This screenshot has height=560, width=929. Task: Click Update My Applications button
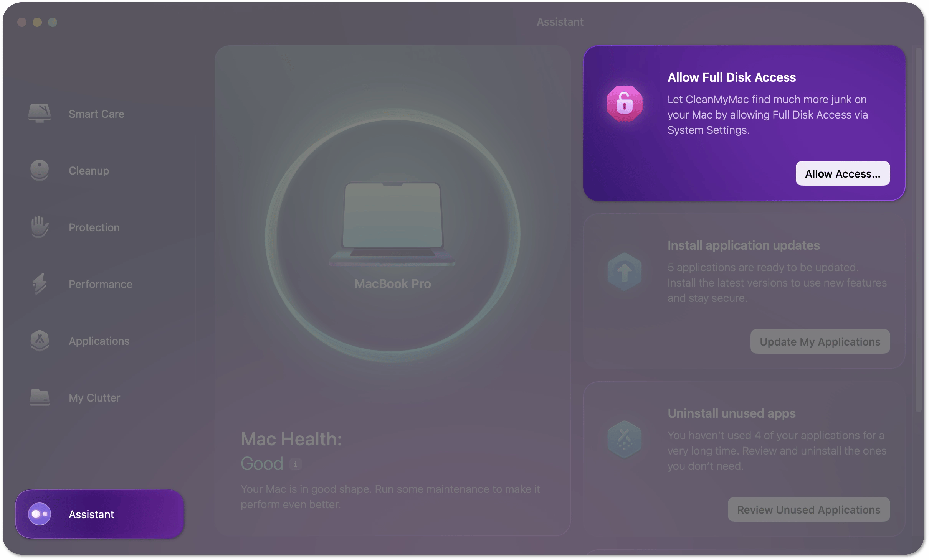(820, 341)
